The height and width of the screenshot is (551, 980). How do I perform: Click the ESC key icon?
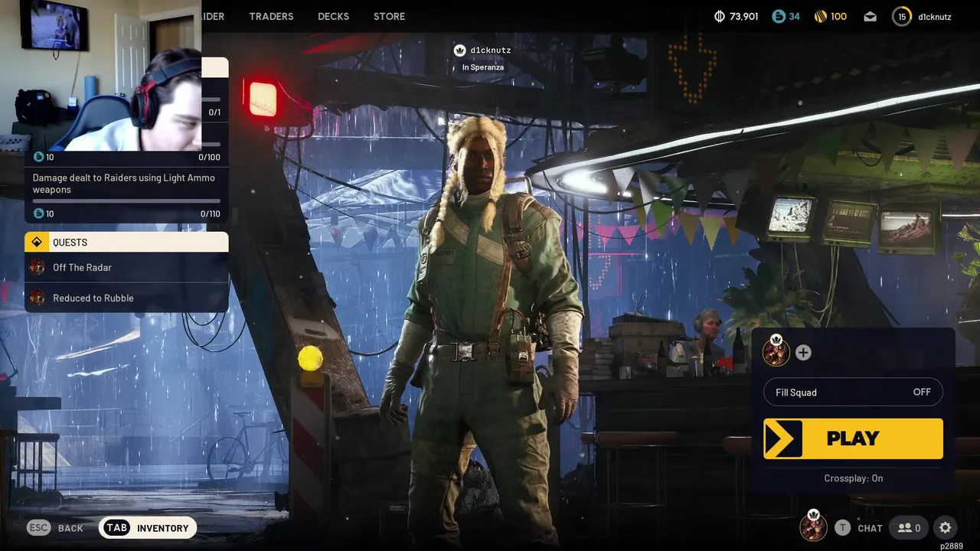(x=39, y=528)
